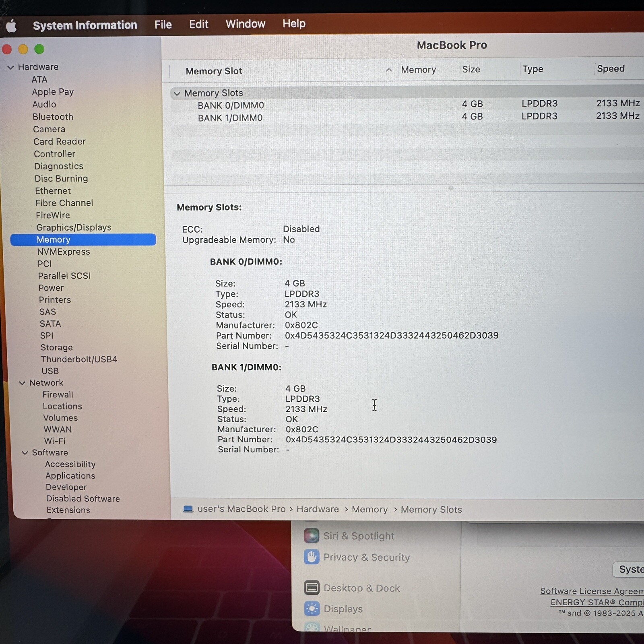Click the pane divider handle dot
This screenshot has height=644, width=644.
(451, 188)
